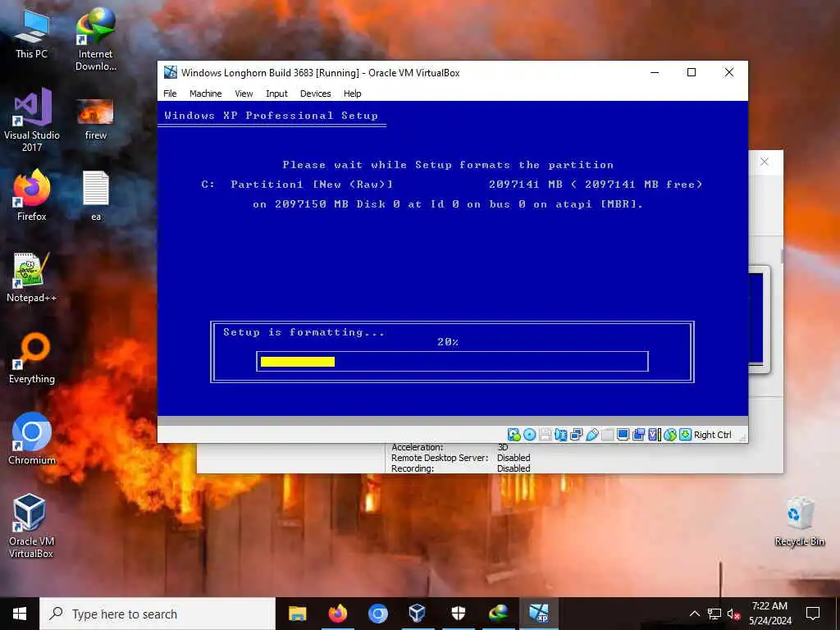Click the USB devices status icon
Screen dimensions: 840x630
coord(592,435)
